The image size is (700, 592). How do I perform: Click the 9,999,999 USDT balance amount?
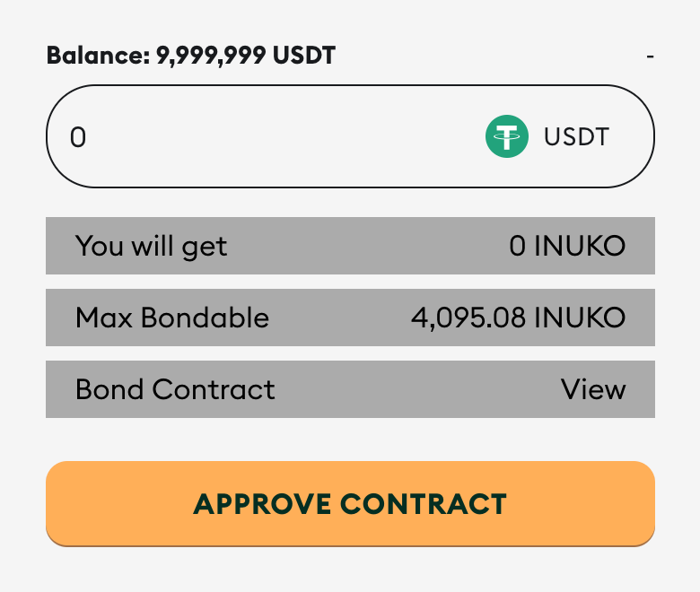pyautogui.click(x=246, y=56)
